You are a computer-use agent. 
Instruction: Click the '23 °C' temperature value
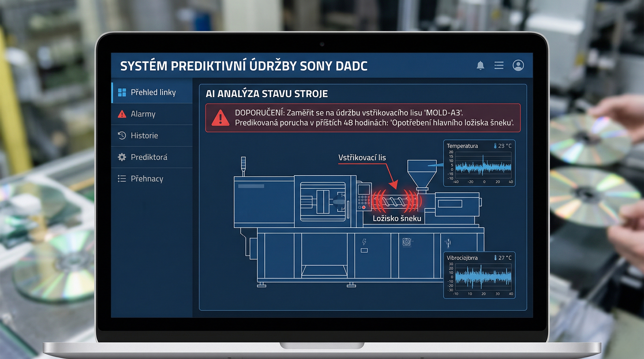pyautogui.click(x=505, y=146)
